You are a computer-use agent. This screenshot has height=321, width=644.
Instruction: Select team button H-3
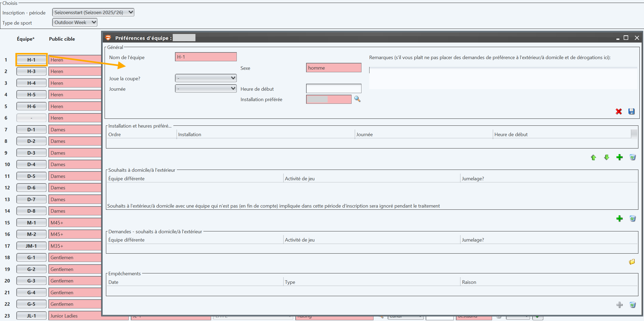tap(31, 71)
